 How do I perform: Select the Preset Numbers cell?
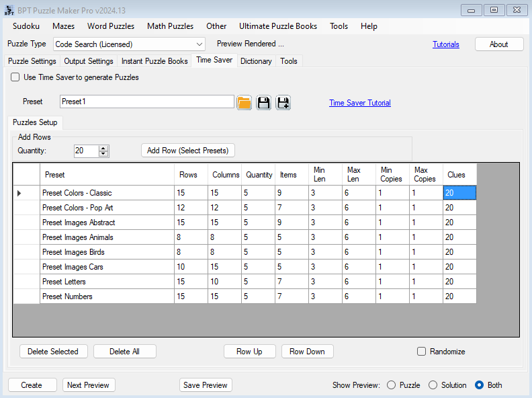107,296
